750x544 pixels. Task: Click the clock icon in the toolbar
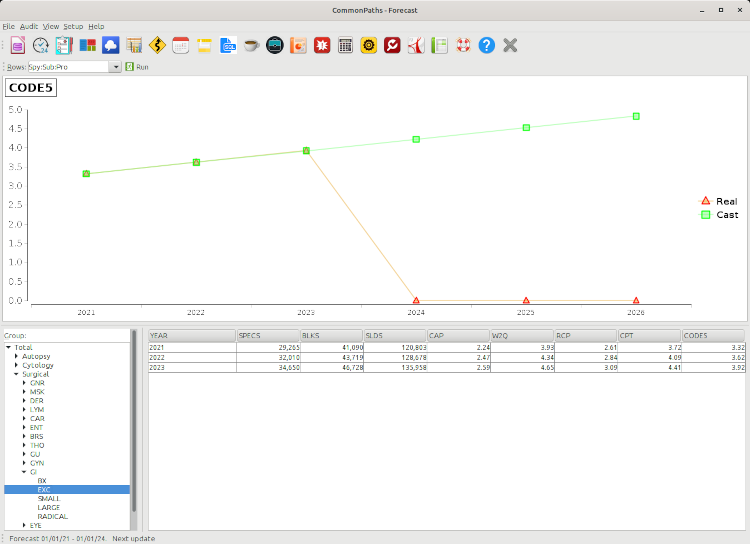(x=40, y=45)
